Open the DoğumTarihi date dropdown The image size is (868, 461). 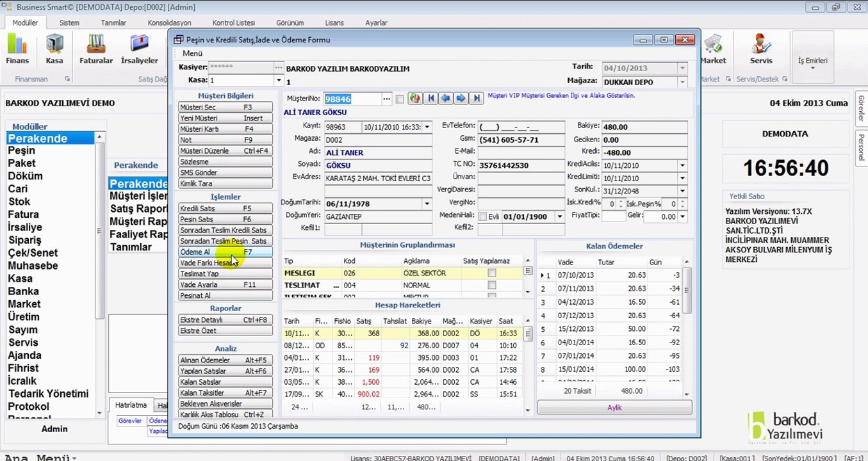[x=427, y=204]
